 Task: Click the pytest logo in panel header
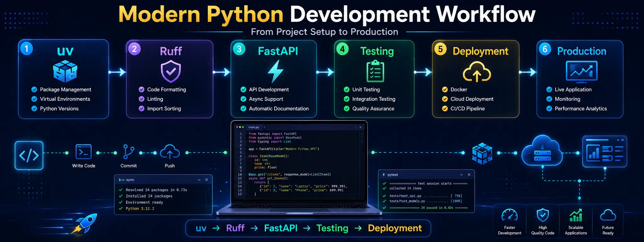click(x=384, y=175)
